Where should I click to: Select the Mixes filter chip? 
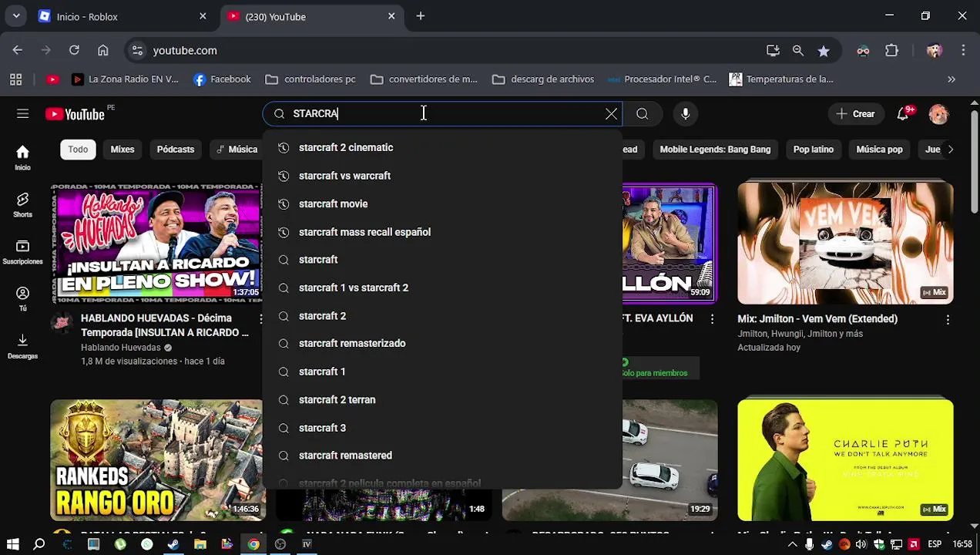123,150
